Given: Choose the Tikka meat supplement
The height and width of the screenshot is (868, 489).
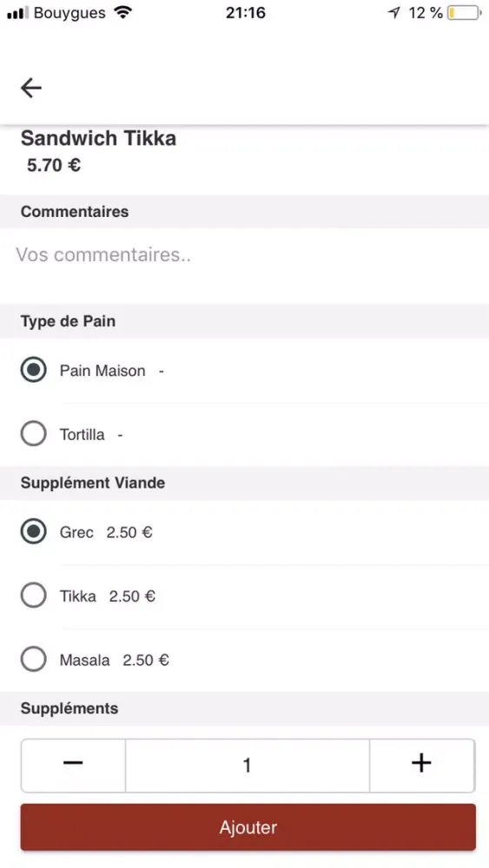Looking at the screenshot, I should tap(33, 596).
